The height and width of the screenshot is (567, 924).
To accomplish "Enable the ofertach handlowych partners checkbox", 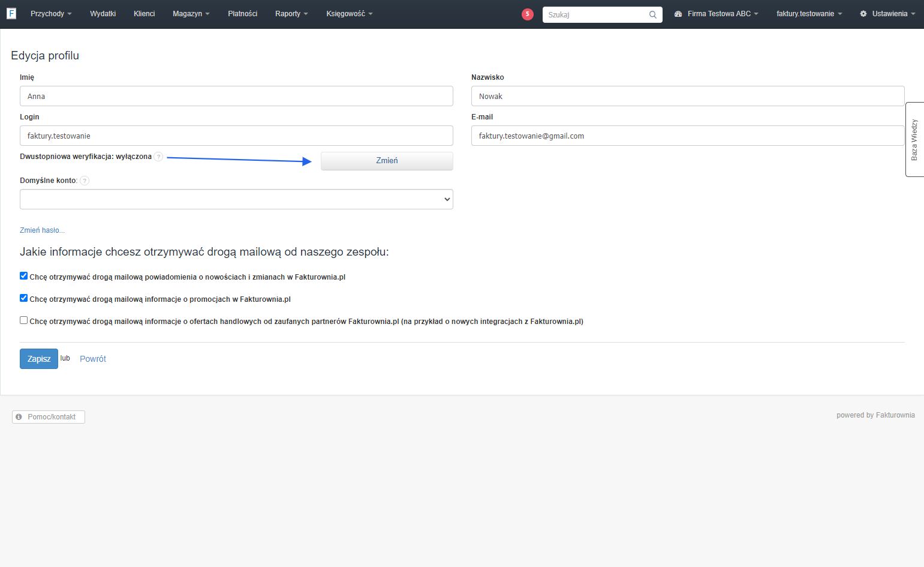I will 24,320.
